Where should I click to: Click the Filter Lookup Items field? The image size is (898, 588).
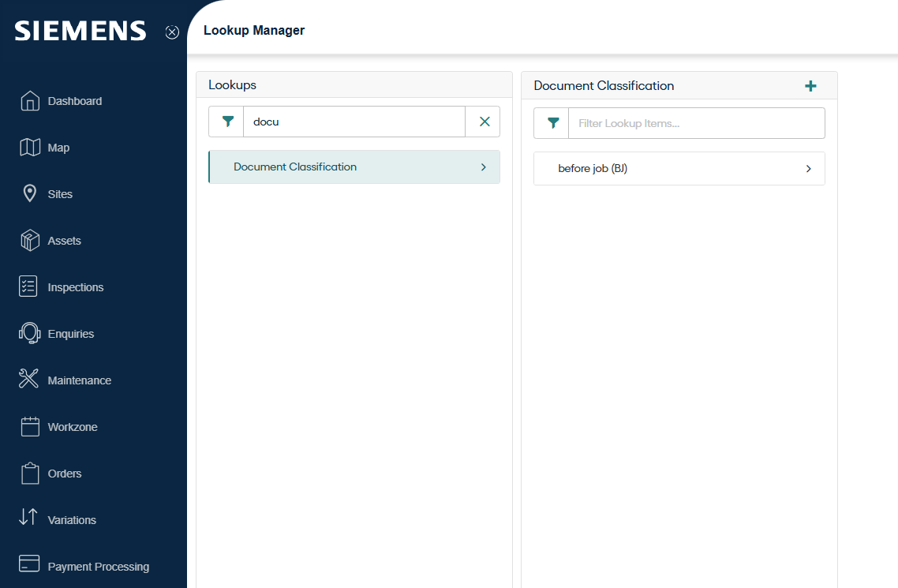697,123
